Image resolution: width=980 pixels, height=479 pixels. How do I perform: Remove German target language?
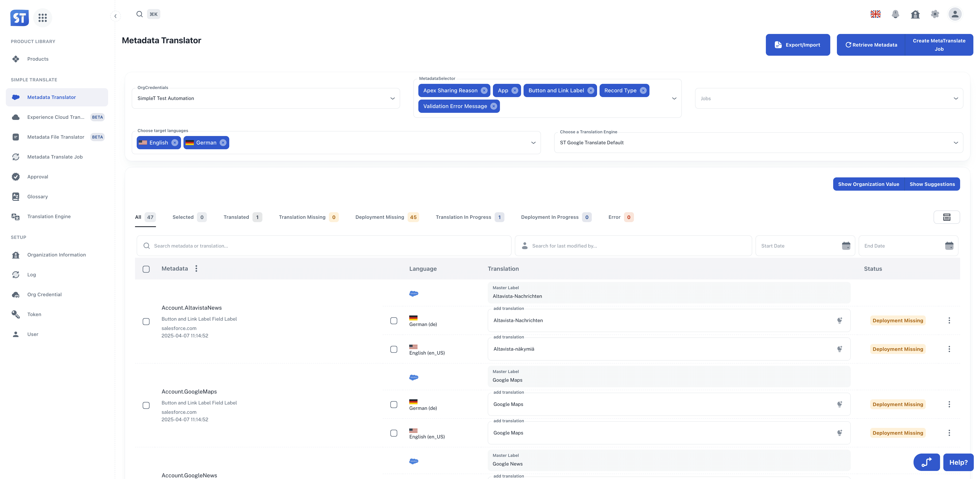[x=223, y=143]
